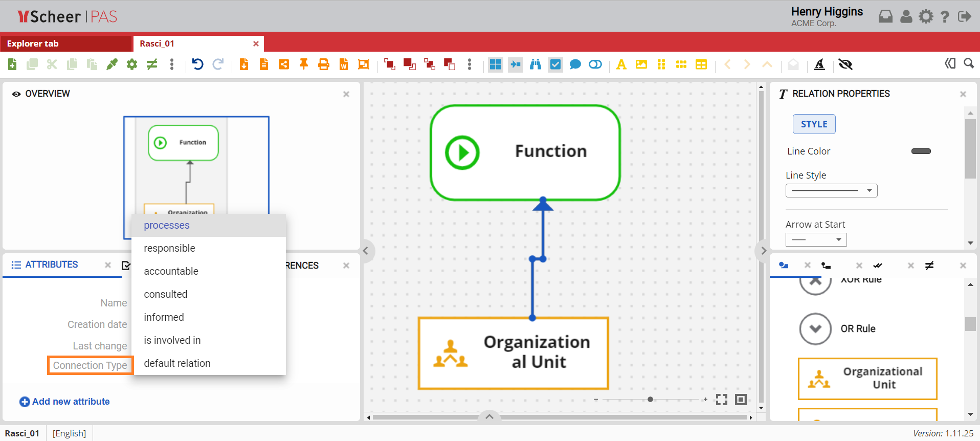Click the yellow image icon
This screenshot has height=441, width=980.
pos(641,64)
